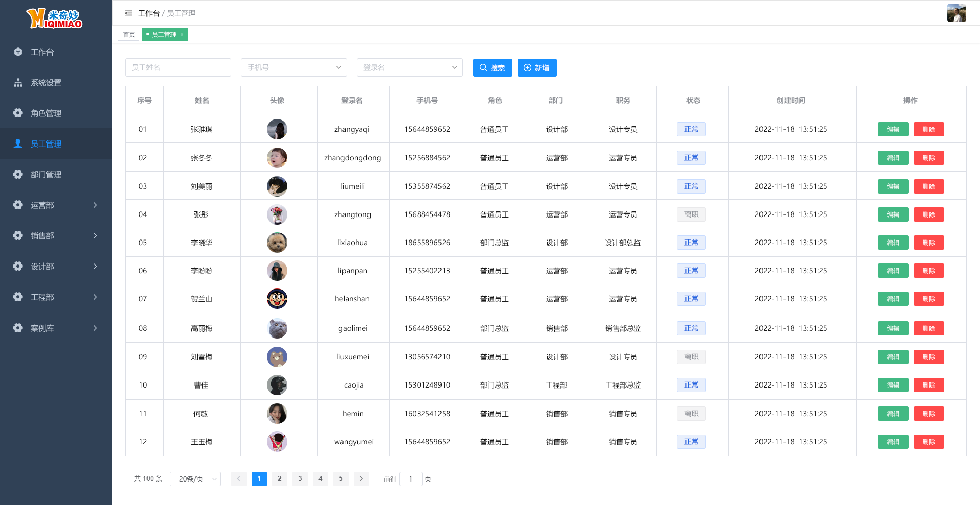Screen dimensions: 980x505
Task: Click previous page left arrow
Action: point(239,479)
